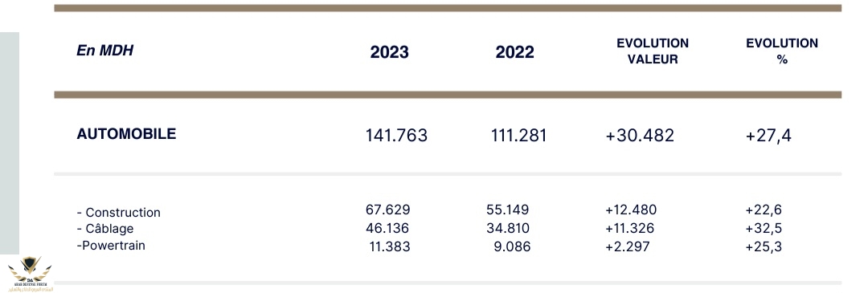This screenshot has height=293, width=868.
Task: Select the Powertrain row label
Action: (x=111, y=246)
